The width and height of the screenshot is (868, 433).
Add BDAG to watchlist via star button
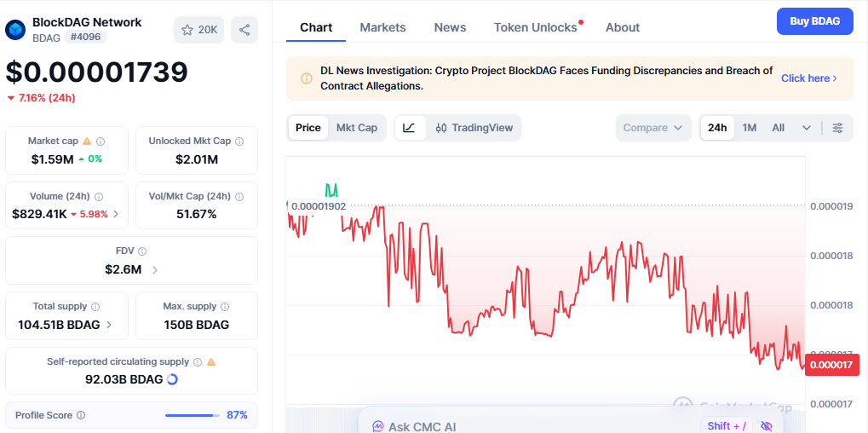click(x=198, y=30)
